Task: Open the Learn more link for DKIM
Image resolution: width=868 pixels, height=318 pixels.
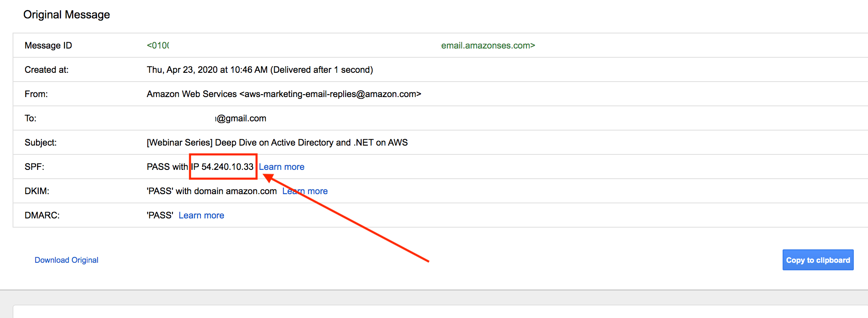Action: pyautogui.click(x=305, y=191)
